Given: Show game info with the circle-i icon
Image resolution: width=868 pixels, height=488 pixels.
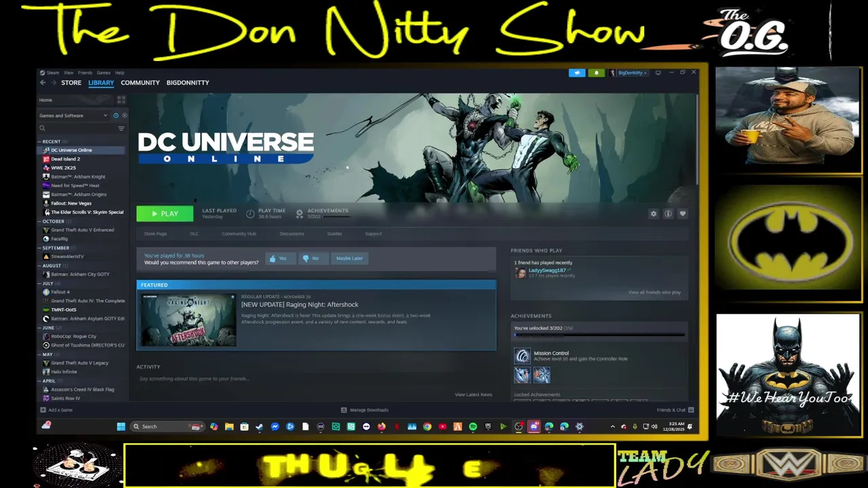Looking at the screenshot, I should [668, 213].
